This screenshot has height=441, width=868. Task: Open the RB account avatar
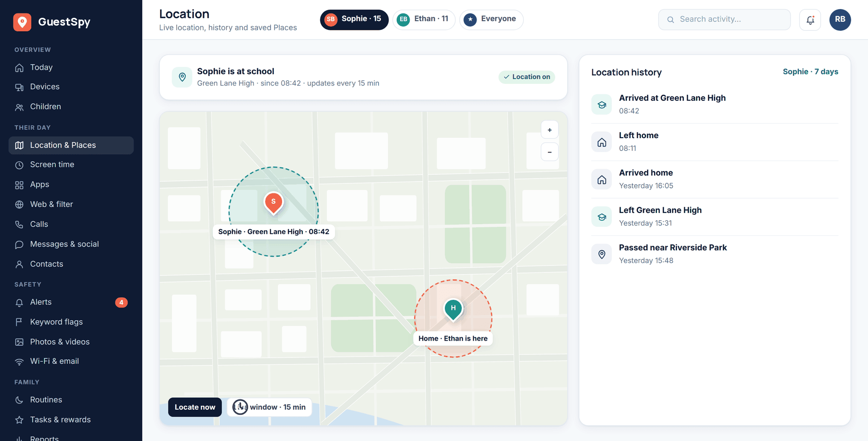pos(840,20)
